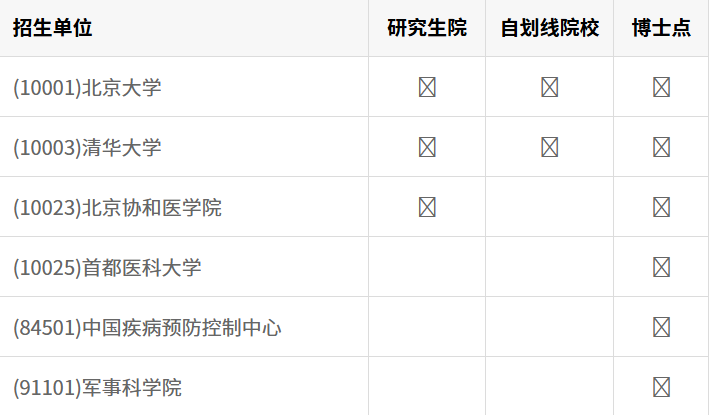Click the 博士点 mark for 清华大学

661,147
